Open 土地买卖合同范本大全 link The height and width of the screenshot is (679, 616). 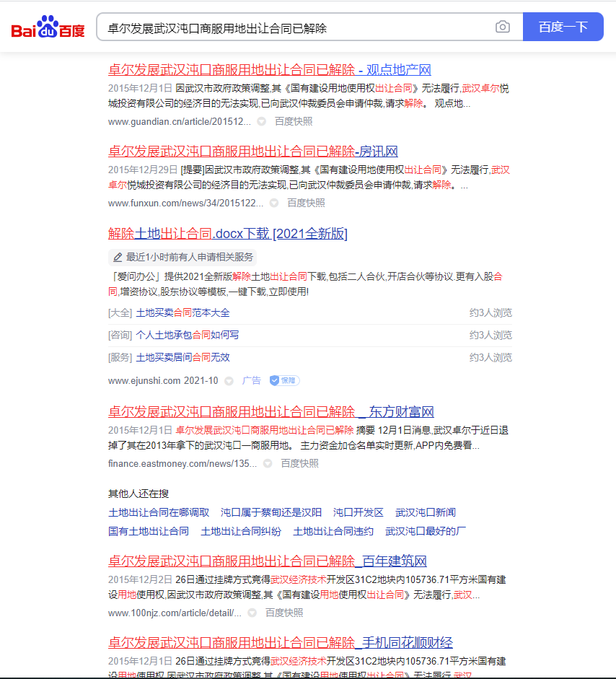coord(182,312)
